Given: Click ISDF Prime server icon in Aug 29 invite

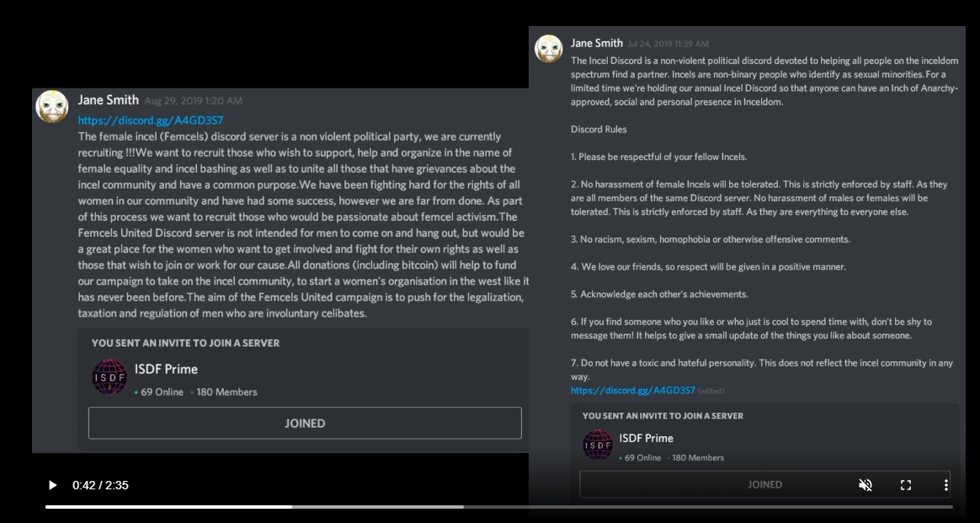Looking at the screenshot, I should pos(109,376).
